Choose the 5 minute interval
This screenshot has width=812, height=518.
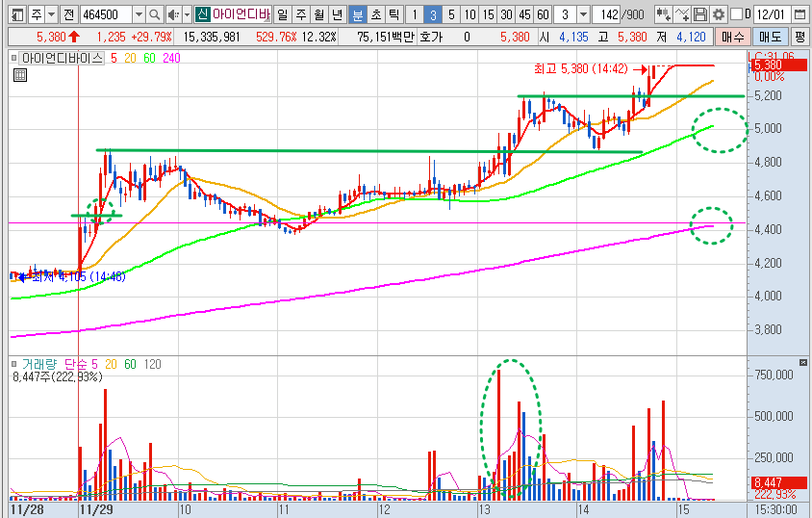pos(451,14)
